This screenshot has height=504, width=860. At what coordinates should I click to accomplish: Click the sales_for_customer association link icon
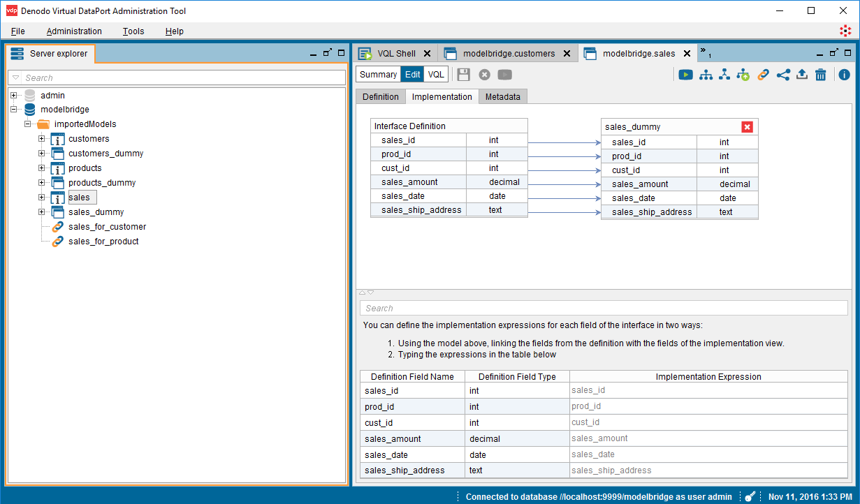pos(58,227)
